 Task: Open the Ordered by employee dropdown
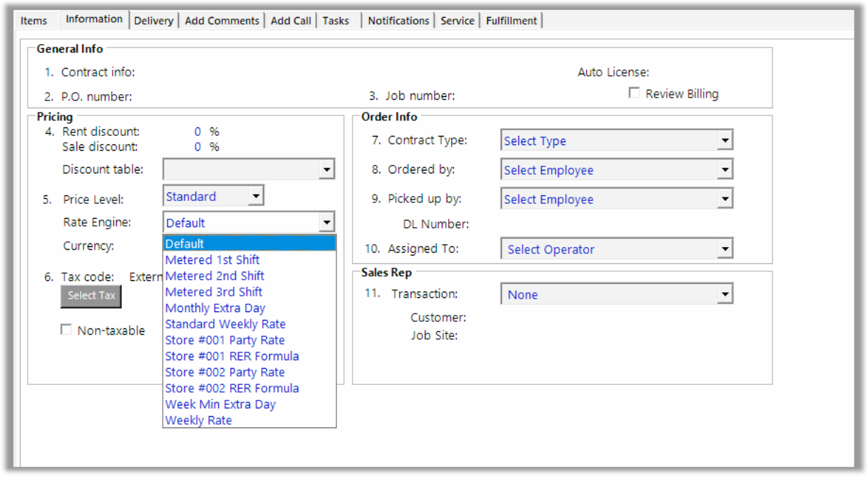point(724,170)
